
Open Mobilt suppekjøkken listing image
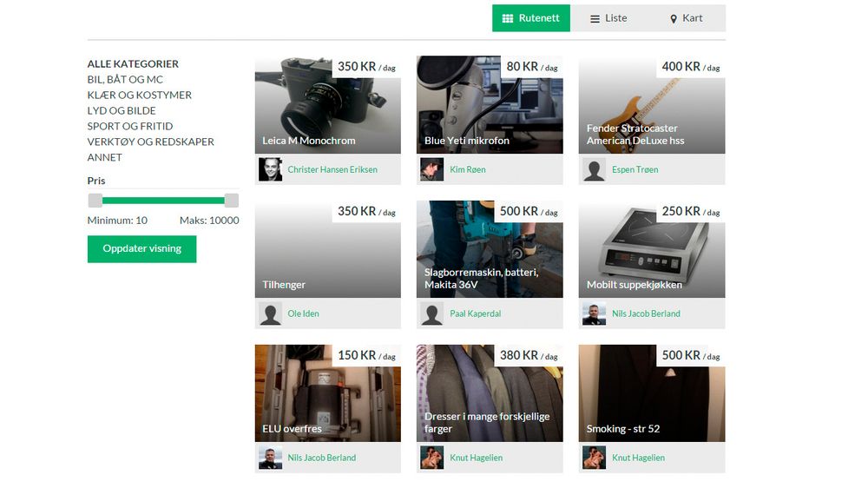point(652,249)
